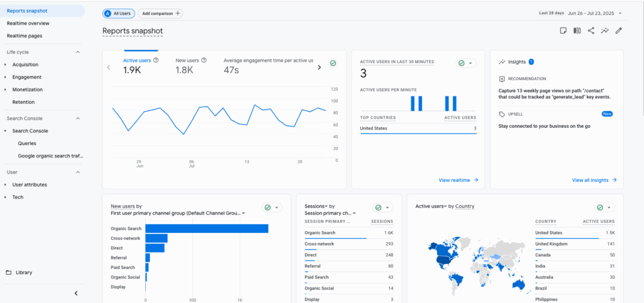The image size is (644, 303).
Task: Click the Organic Search bar in chart
Action: point(206,229)
